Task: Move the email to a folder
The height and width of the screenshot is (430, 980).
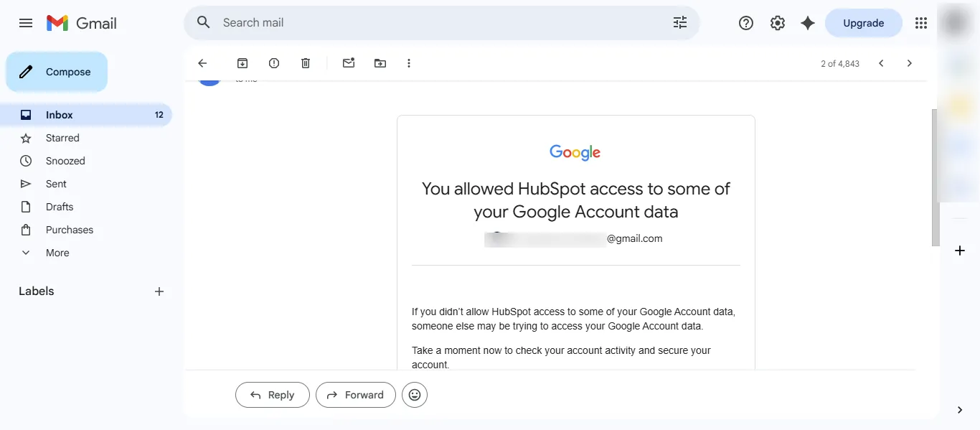Action: pyautogui.click(x=380, y=62)
